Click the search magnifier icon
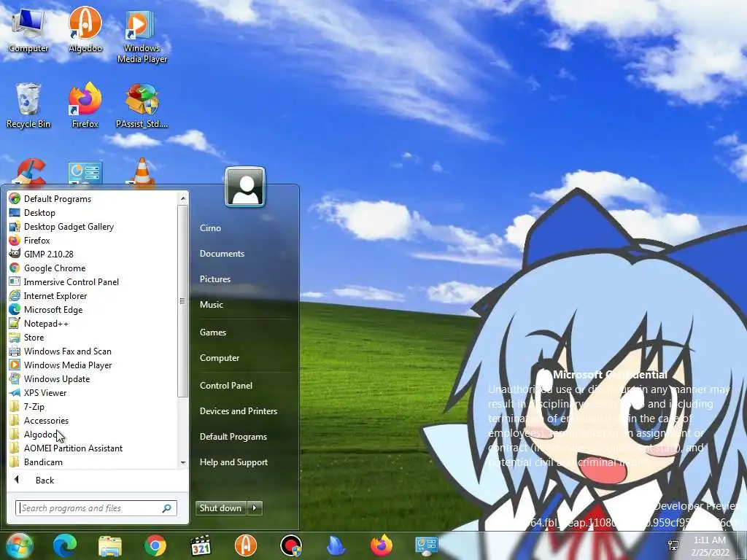The height and width of the screenshot is (560, 747). click(x=167, y=508)
